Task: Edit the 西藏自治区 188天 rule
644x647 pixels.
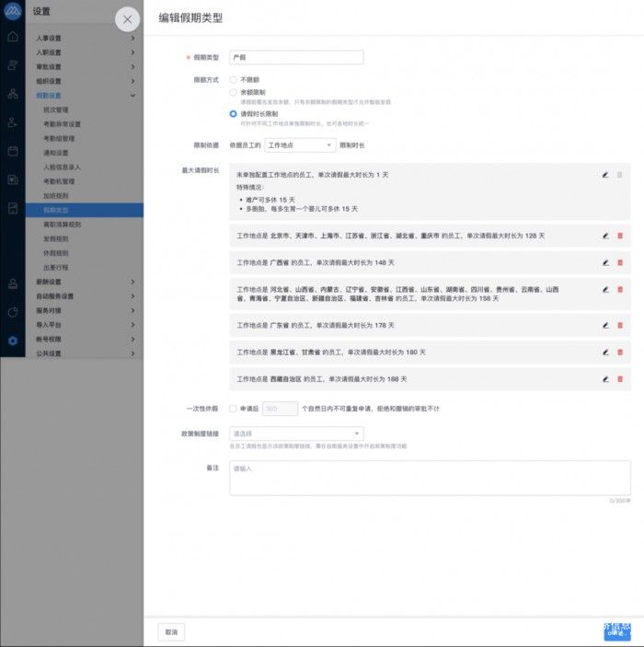Action: 605,379
